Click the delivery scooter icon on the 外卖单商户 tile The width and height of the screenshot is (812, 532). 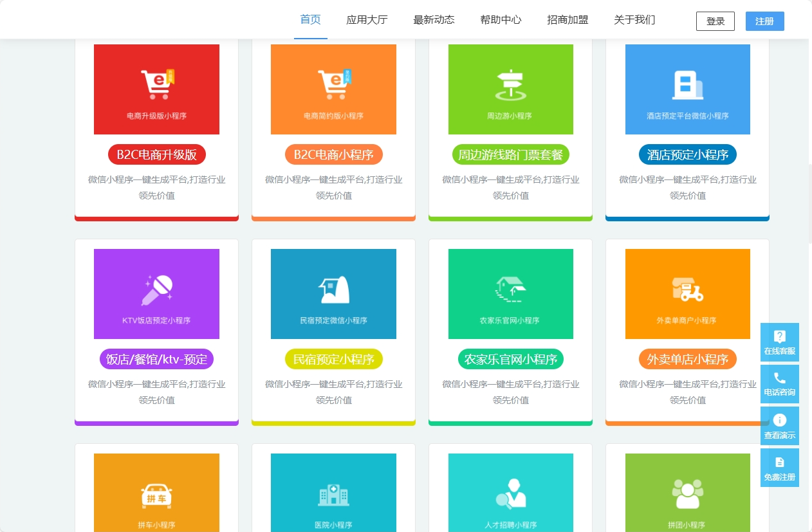pos(688,289)
